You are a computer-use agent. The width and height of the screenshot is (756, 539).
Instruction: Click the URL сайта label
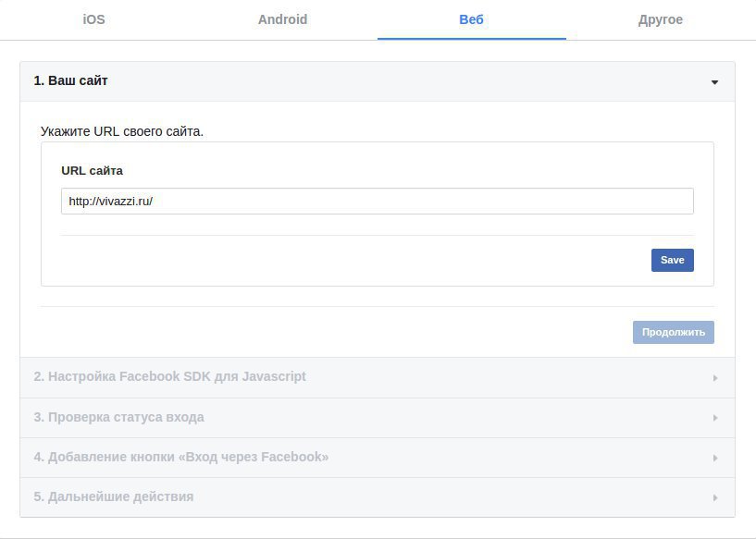pyautogui.click(x=93, y=171)
